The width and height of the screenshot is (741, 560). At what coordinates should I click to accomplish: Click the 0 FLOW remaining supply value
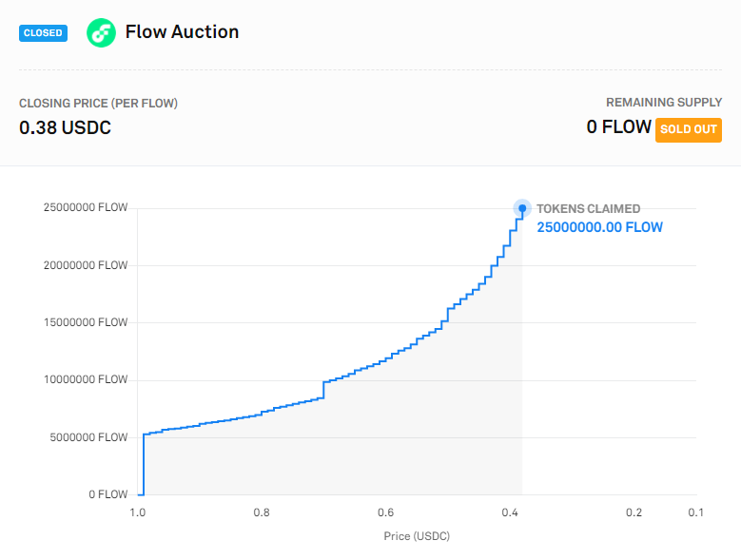618,127
